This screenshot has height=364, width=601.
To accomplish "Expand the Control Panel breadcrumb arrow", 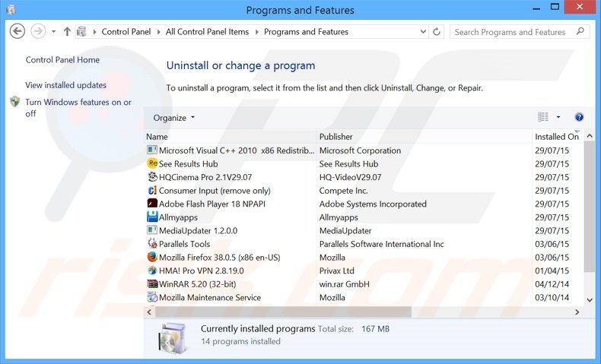I will click(x=159, y=32).
